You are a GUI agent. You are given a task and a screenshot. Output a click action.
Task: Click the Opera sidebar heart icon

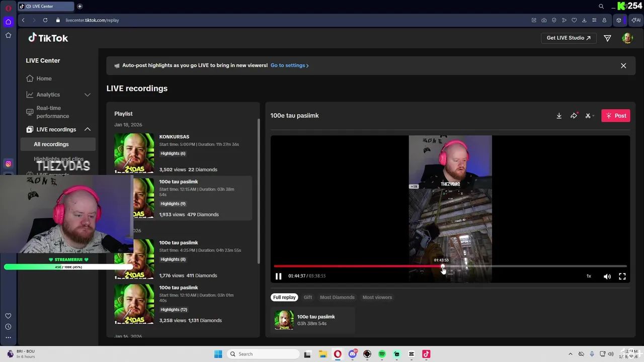pos(8,316)
